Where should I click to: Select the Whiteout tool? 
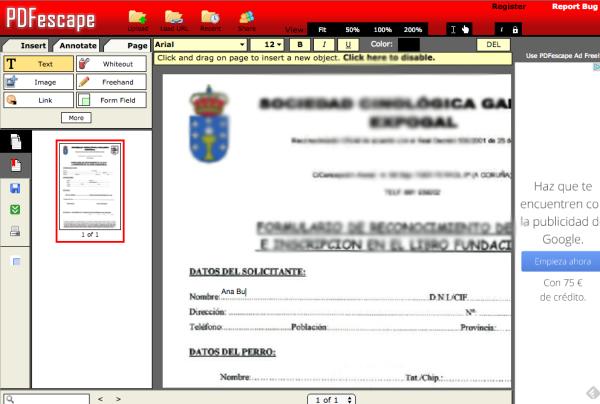pyautogui.click(x=111, y=64)
